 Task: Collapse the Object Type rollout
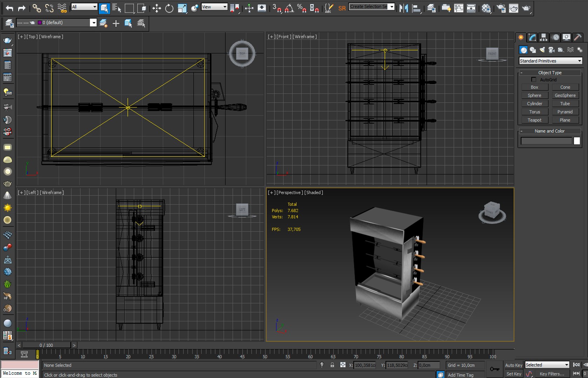point(550,72)
